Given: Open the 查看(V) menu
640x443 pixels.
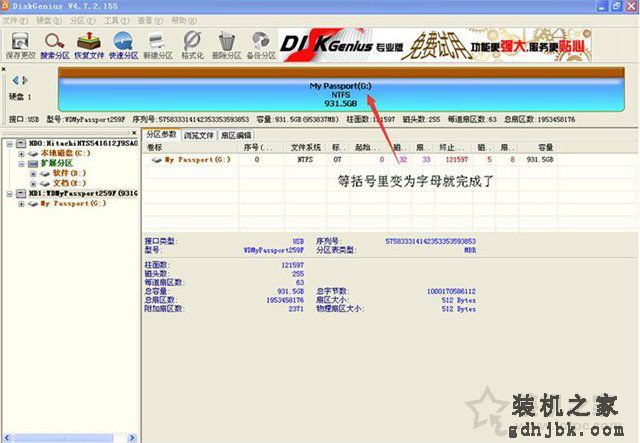Looking at the screenshot, I should point(150,20).
